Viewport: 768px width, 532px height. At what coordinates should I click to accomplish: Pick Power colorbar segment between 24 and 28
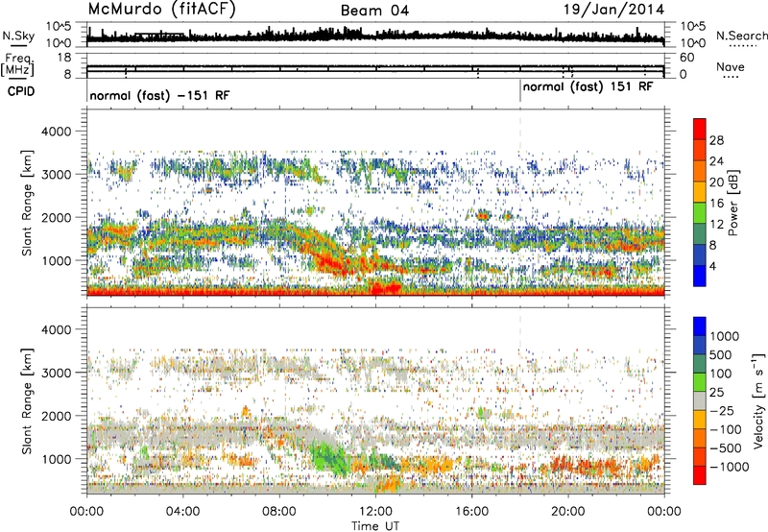point(700,150)
